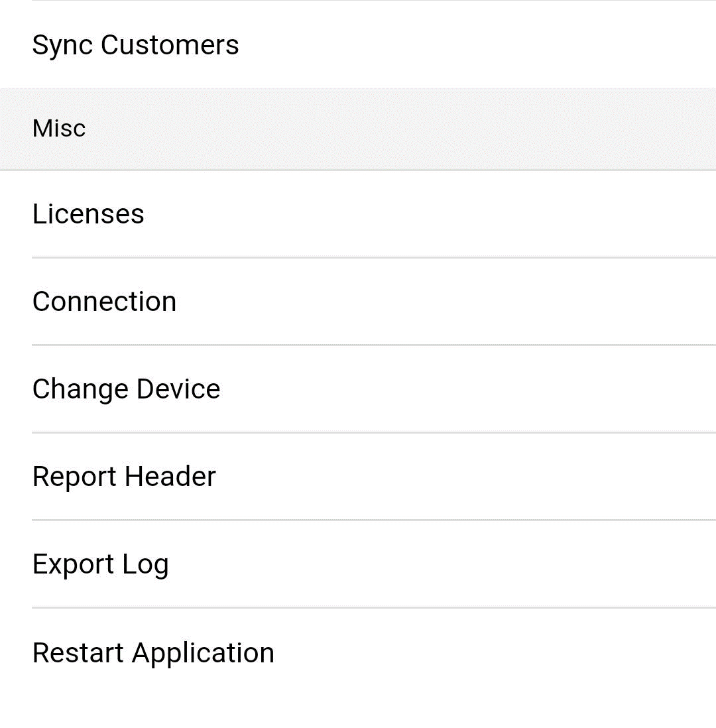This screenshot has height=728, width=716.
Task: Click the word Misc in the gray bar
Action: [x=59, y=129]
